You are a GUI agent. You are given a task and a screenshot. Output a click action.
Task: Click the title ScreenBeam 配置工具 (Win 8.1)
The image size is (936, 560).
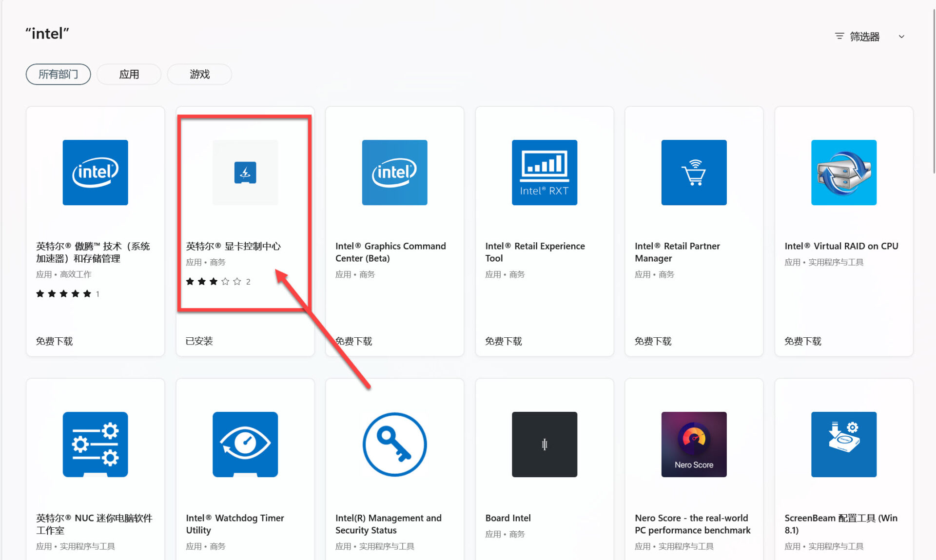(x=840, y=524)
